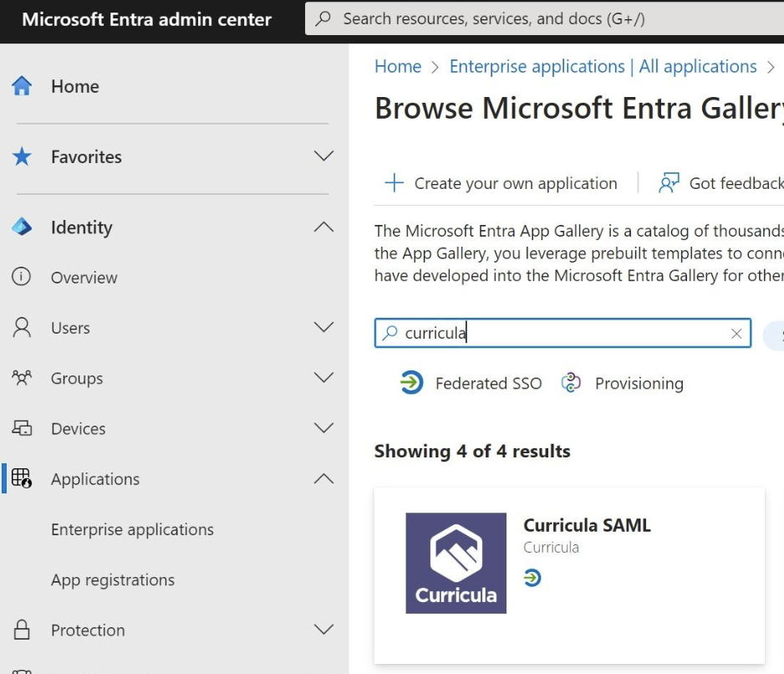Click Create your own application button

coord(501,183)
